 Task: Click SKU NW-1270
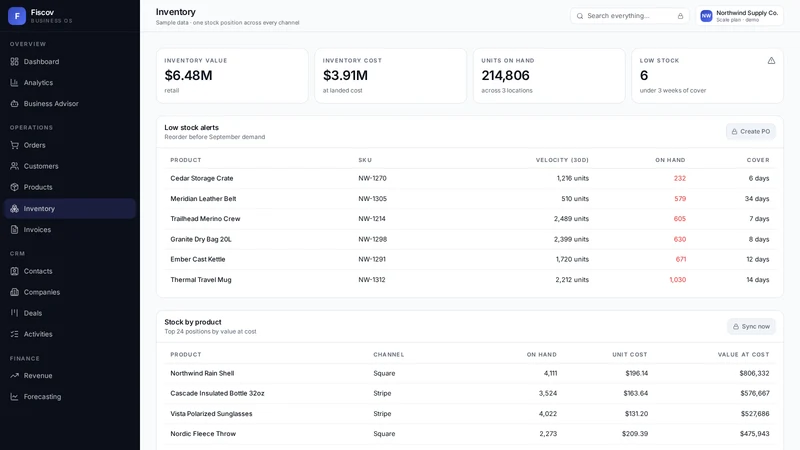tap(372, 179)
